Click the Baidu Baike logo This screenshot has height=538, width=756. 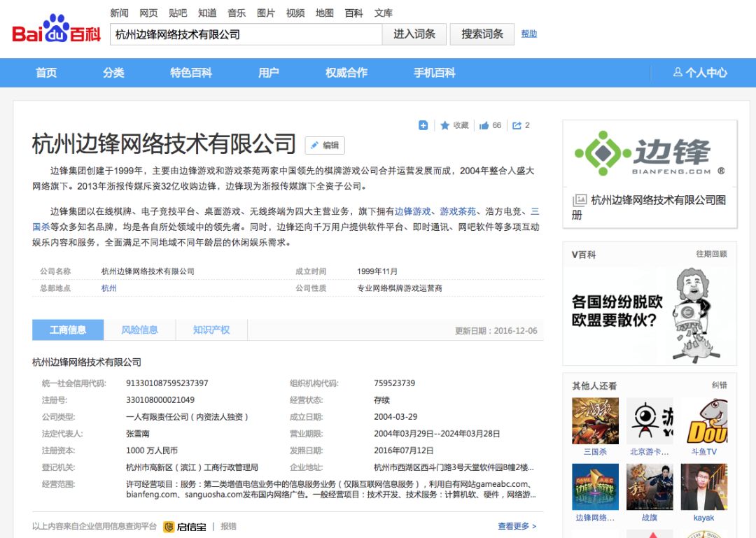[x=56, y=30]
